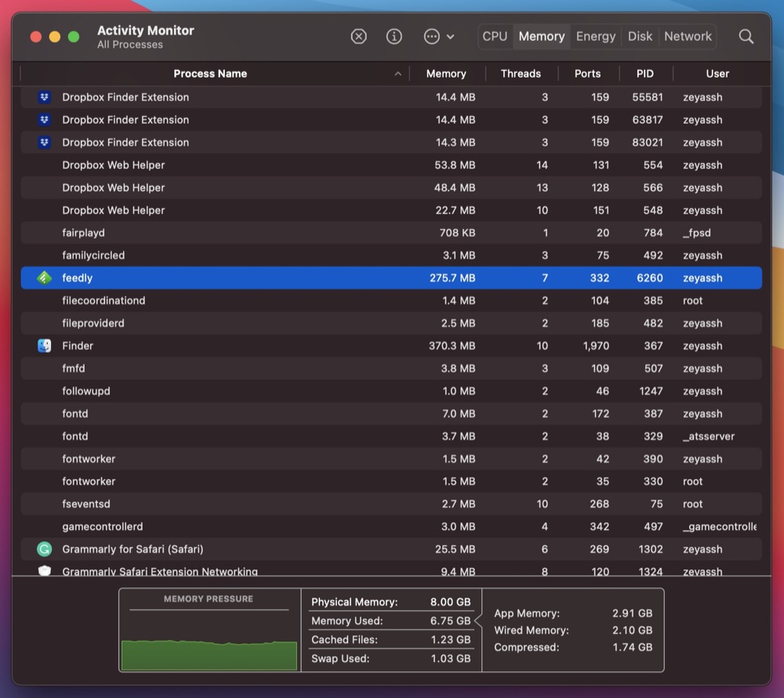
Task: Switch to the Disk tab
Action: [640, 37]
